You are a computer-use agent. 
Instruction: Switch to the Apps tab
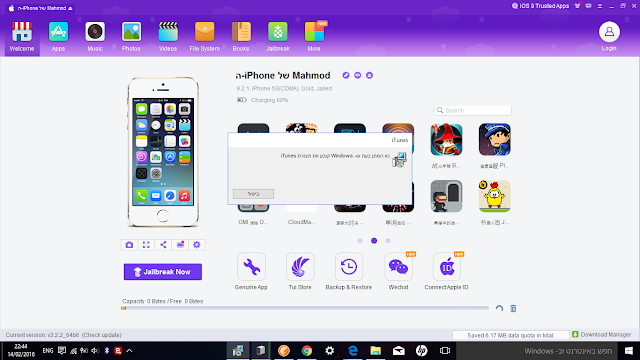(x=58, y=37)
